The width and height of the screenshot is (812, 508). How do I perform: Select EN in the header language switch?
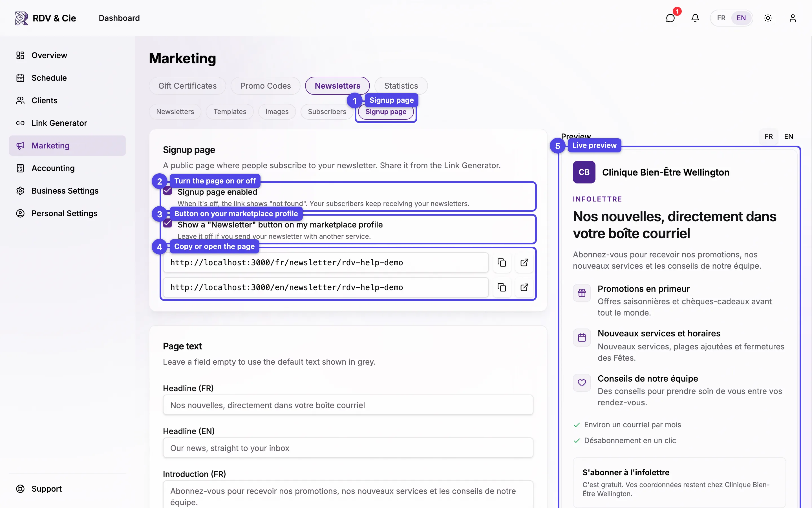[741, 18]
